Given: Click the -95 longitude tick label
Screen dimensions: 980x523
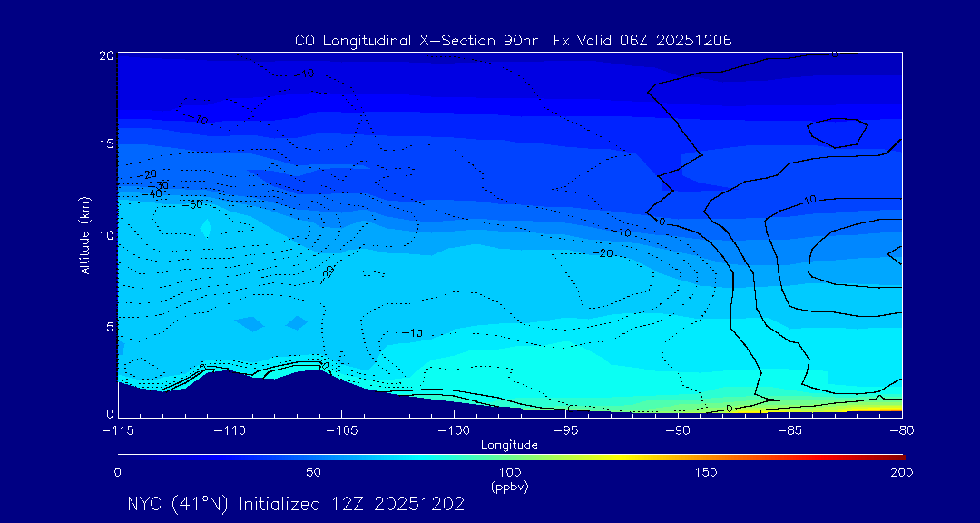Looking at the screenshot, I should 565,431.
